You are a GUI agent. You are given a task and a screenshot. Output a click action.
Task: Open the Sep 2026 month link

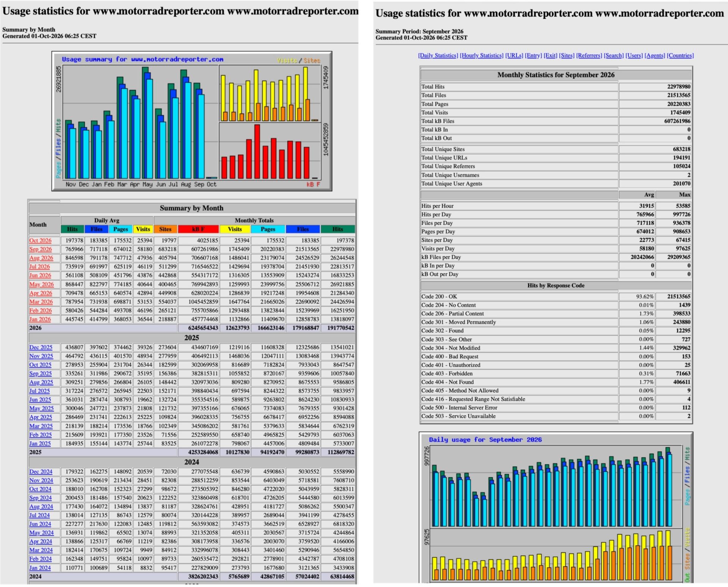click(x=41, y=249)
